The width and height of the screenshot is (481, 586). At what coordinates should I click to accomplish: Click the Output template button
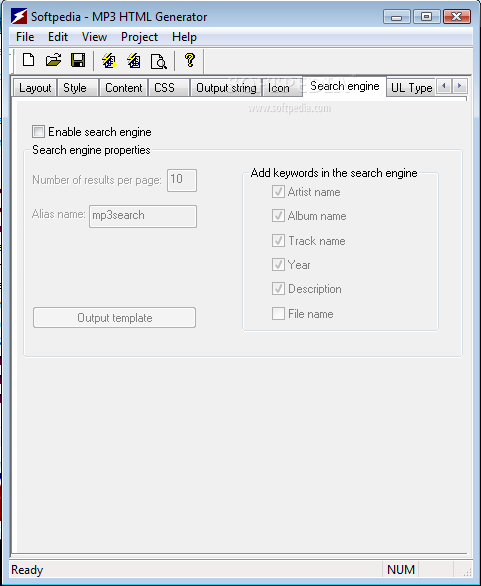tap(114, 318)
